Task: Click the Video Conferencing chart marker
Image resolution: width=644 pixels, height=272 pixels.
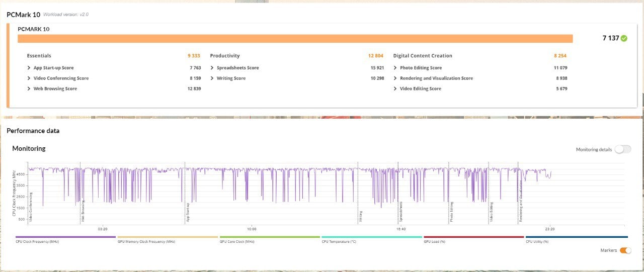Action: [x=31, y=207]
